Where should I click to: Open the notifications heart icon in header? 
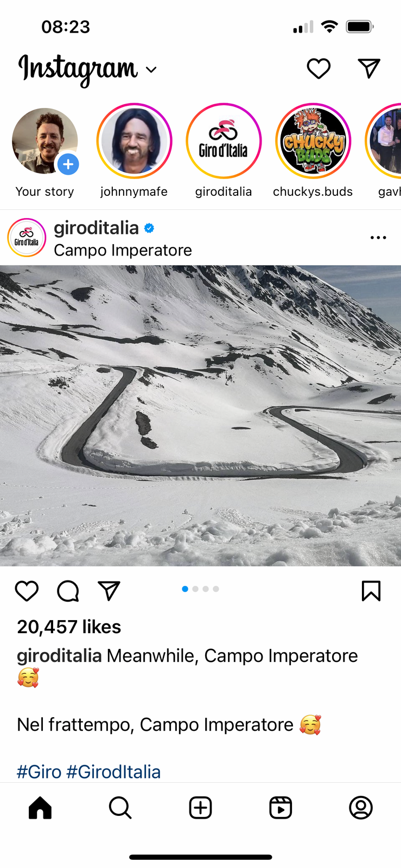(319, 69)
